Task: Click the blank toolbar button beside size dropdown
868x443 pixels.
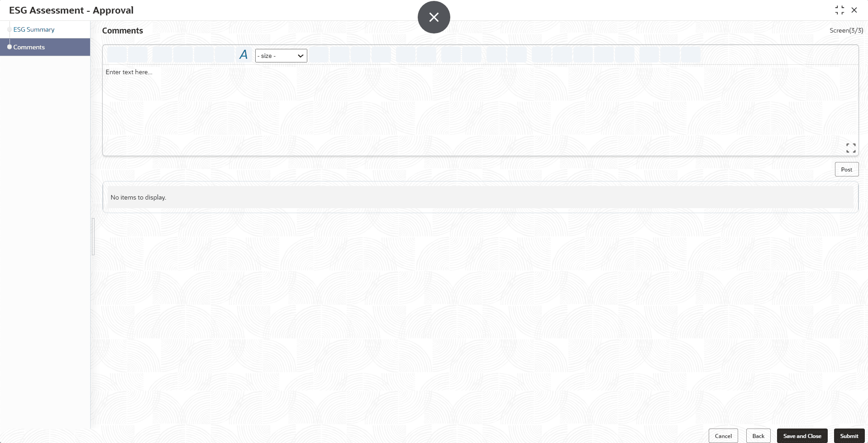Action: (x=319, y=55)
